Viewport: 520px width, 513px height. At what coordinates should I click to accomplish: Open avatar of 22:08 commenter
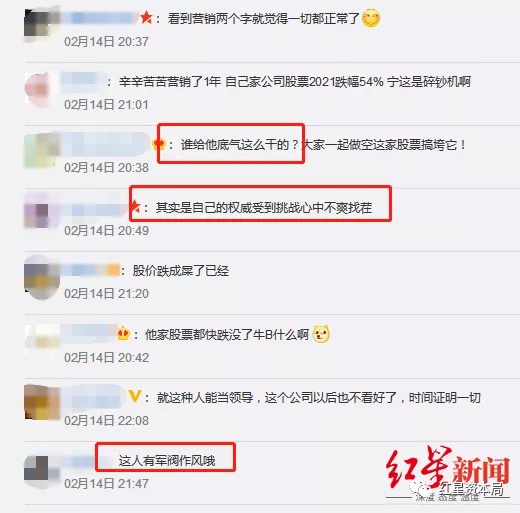(41, 402)
